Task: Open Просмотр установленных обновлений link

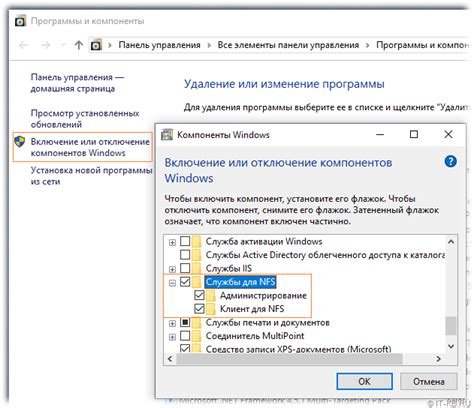Action: [85, 119]
